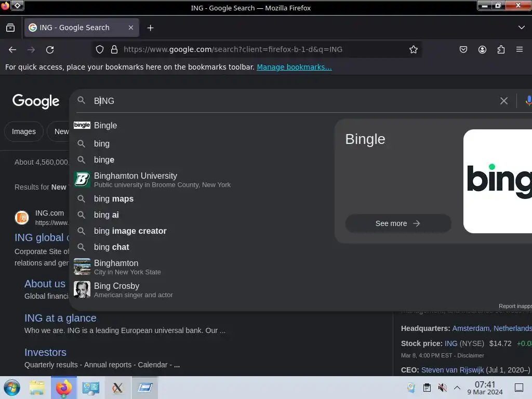This screenshot has width=532, height=399.
Task: Click the Firefox taskbar icon
Action: tap(64, 388)
